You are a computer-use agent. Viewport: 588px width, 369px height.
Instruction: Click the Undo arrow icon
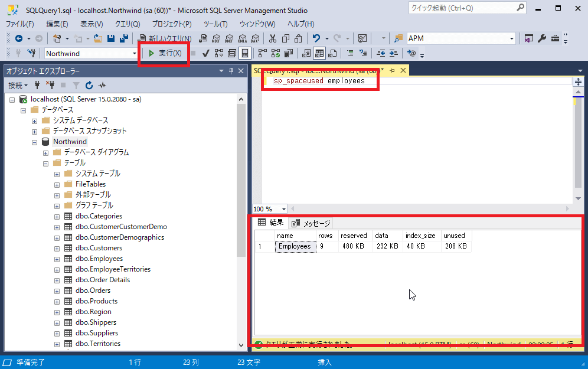click(x=316, y=38)
